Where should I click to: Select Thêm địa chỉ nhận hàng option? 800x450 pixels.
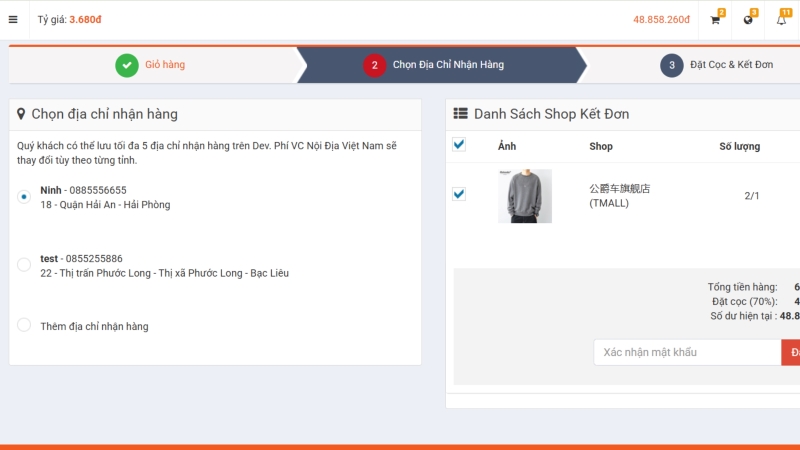(24, 325)
